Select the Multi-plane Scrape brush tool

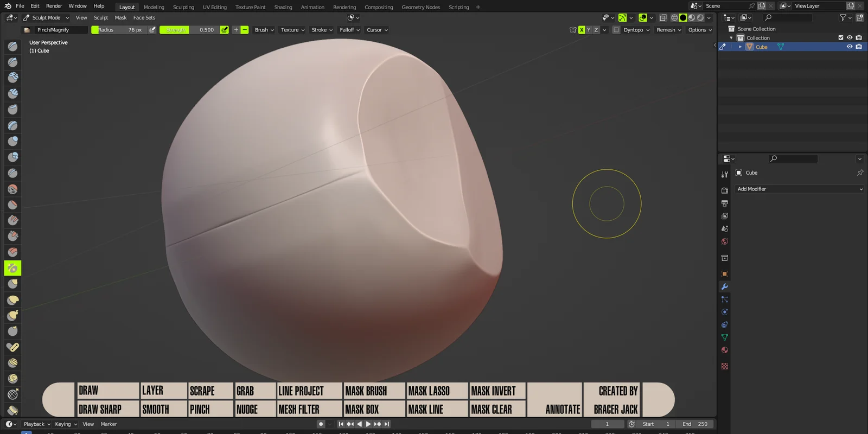[12, 252]
